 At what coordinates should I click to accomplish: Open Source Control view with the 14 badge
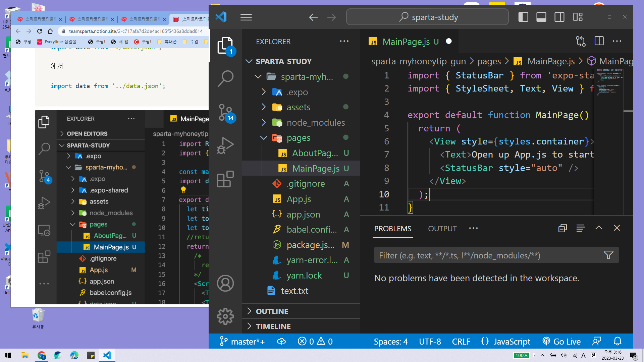pyautogui.click(x=225, y=112)
